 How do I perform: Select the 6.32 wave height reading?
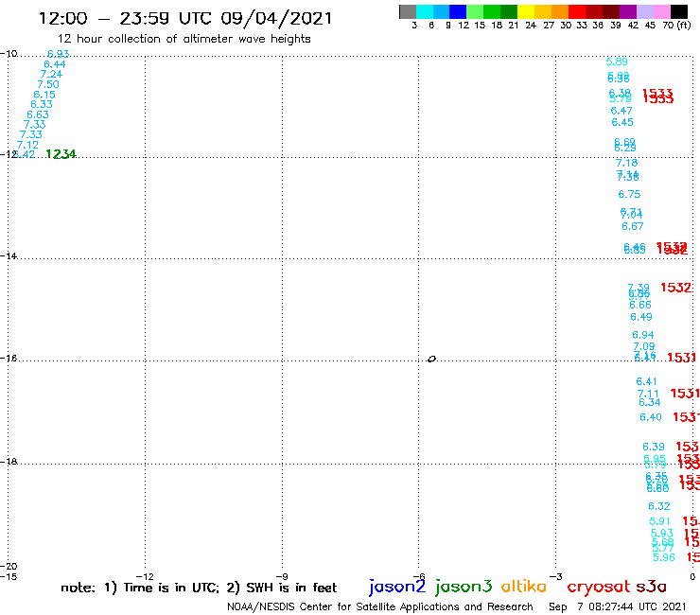pos(659,506)
